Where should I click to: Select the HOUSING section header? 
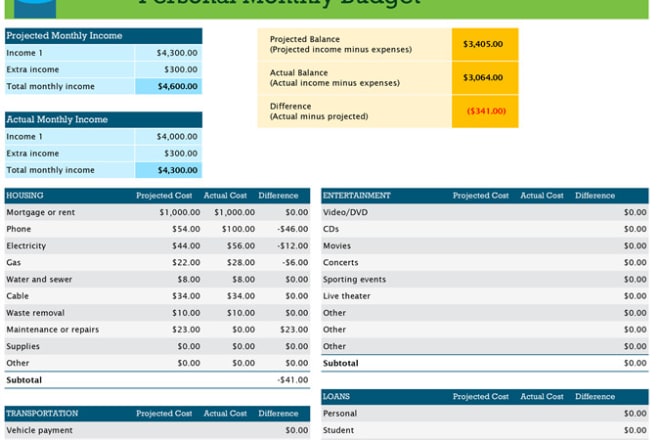tap(25, 196)
